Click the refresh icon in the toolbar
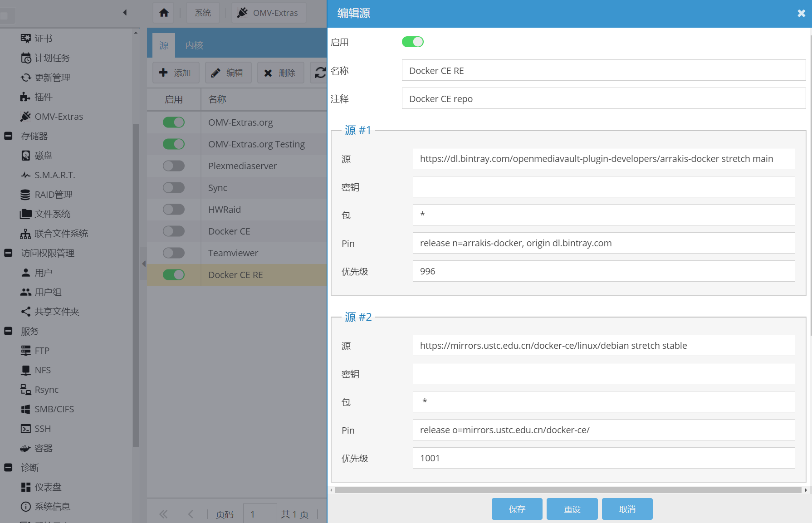812x523 pixels. click(x=320, y=73)
